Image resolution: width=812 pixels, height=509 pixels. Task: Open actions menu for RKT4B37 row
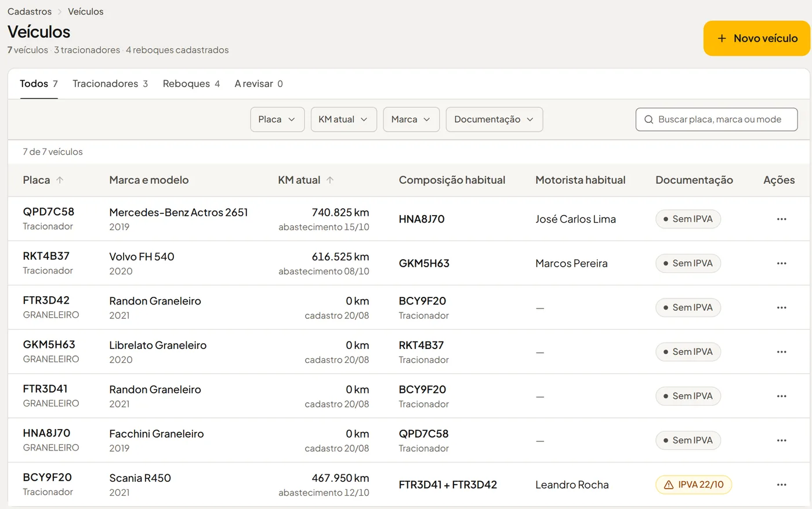click(781, 263)
